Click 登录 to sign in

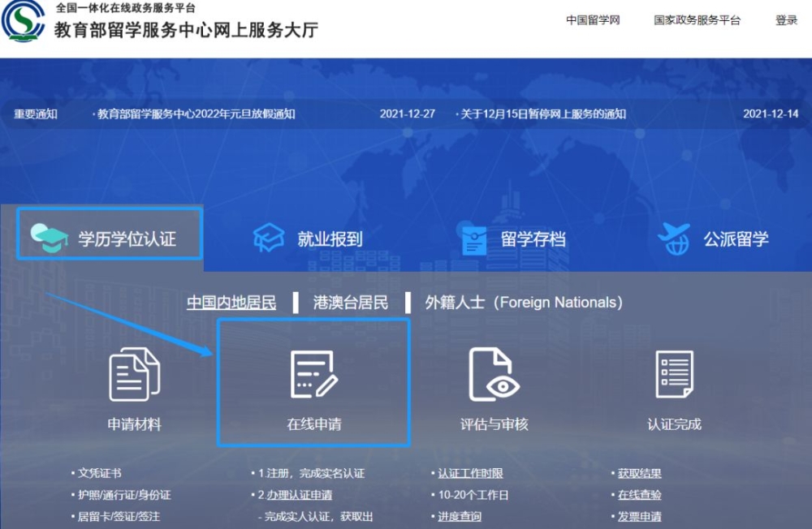[786, 20]
